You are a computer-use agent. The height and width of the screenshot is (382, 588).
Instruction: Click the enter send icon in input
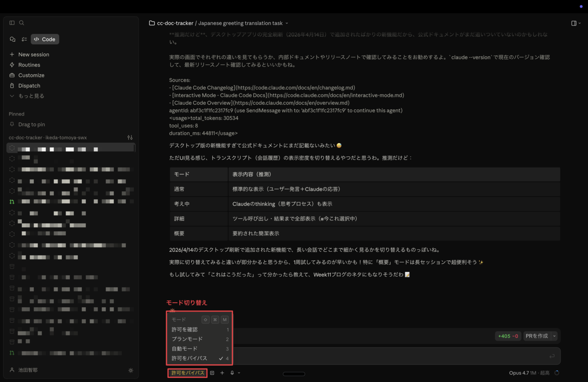(552, 356)
